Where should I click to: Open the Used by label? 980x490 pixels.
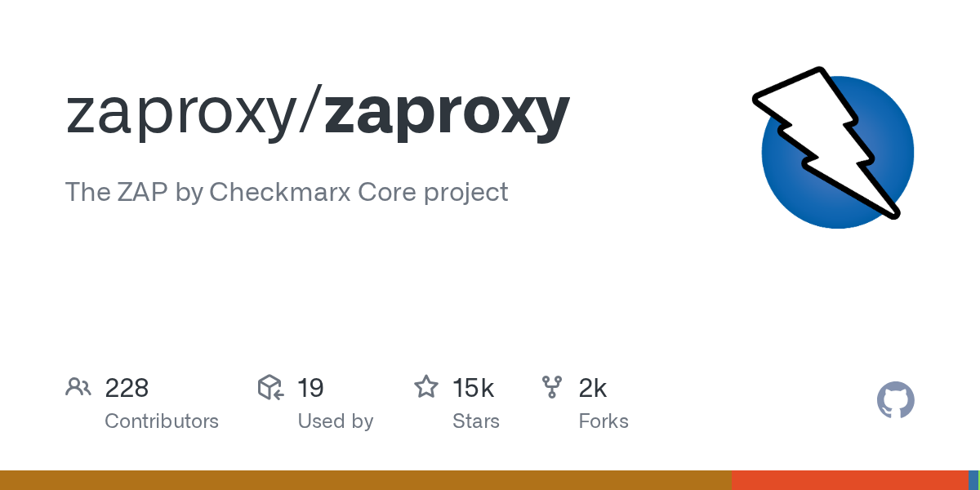tap(335, 421)
